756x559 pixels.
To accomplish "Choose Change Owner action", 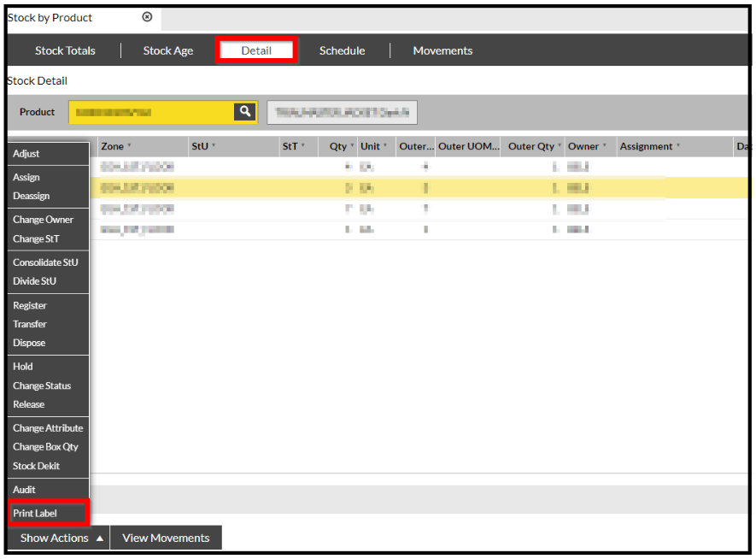I will point(43,220).
